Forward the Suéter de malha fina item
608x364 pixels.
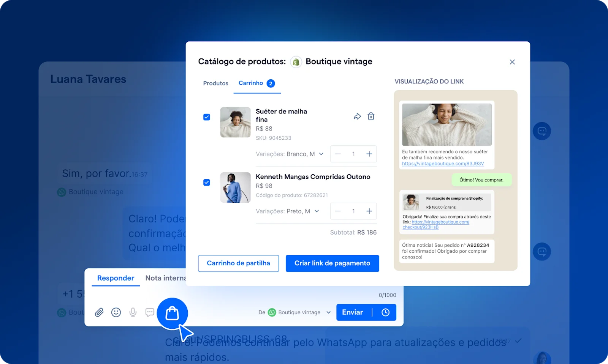pos(357,116)
